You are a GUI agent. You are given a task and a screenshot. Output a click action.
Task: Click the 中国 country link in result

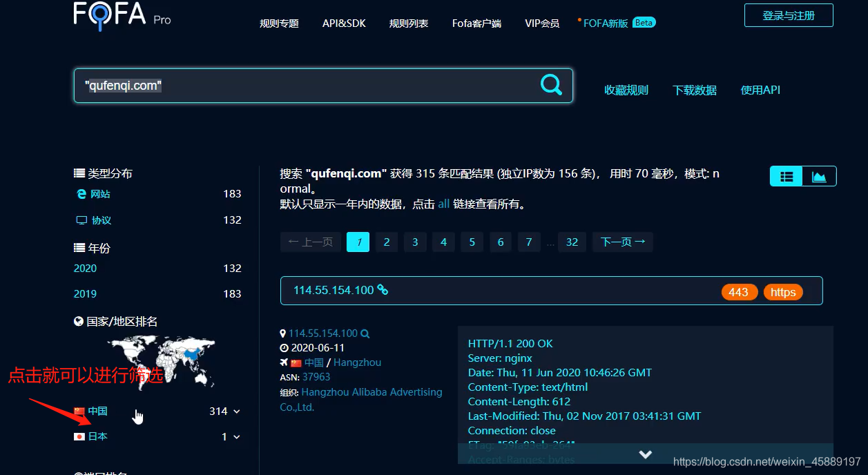(314, 362)
